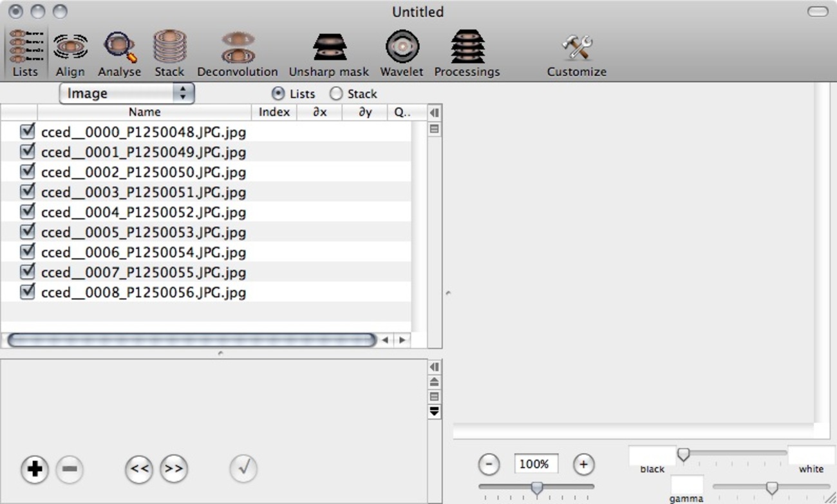Click the 100% zoom input field
Viewport: 837px width, 504px height.
[536, 464]
